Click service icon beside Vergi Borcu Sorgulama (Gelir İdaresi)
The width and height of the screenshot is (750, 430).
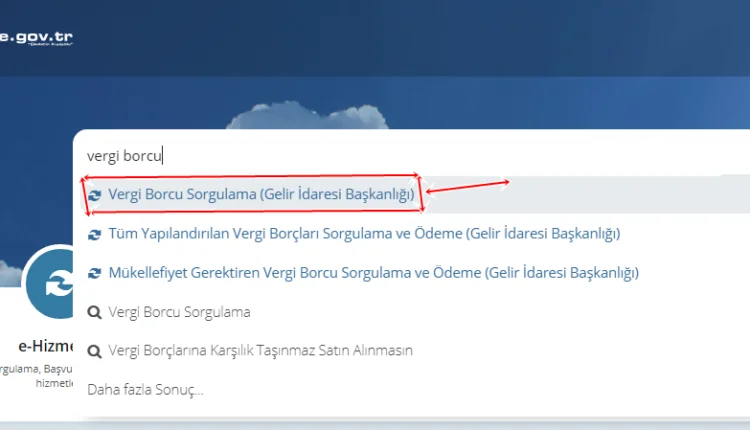tap(95, 195)
